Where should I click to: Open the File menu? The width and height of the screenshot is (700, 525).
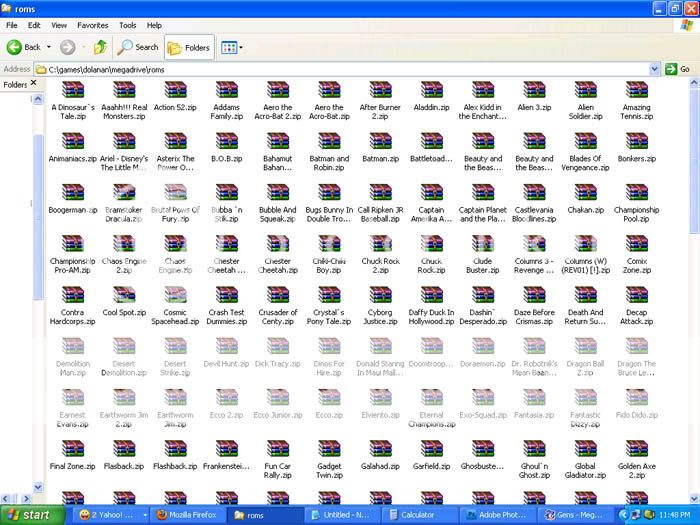pos(12,25)
